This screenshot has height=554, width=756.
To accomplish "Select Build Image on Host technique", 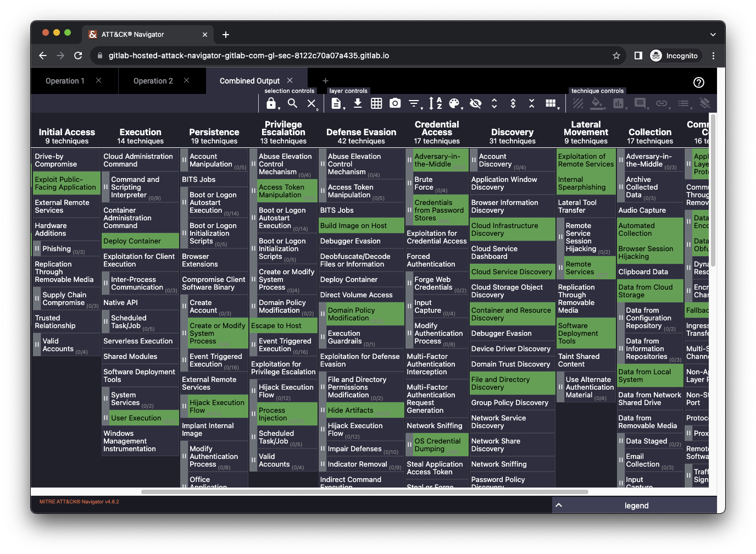I will [x=362, y=225].
